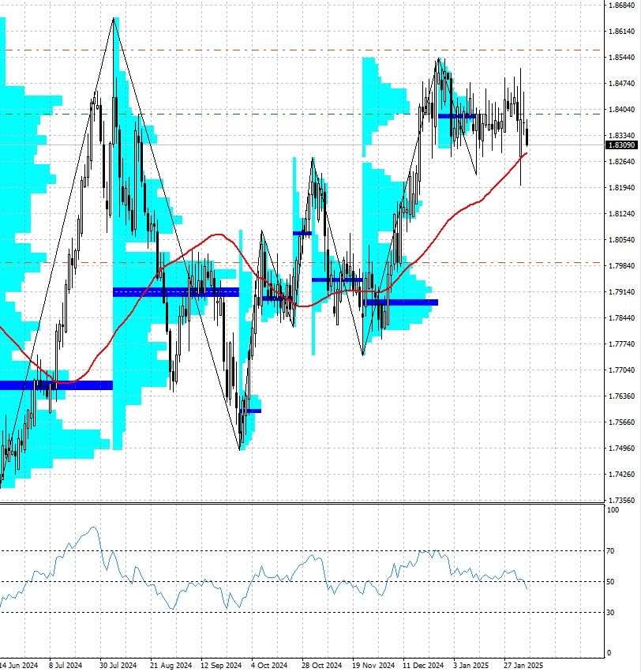Select the RSI oversold level 30 label

610,613
